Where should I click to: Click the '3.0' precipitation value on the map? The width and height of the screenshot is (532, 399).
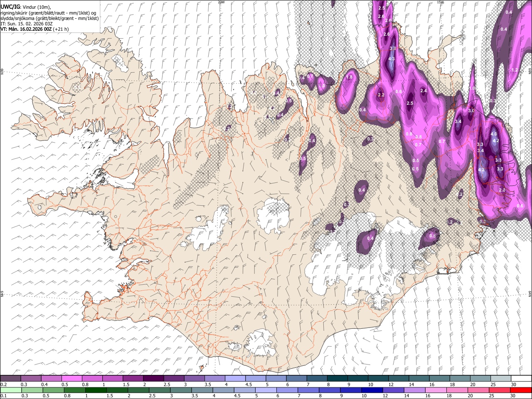click(x=471, y=111)
